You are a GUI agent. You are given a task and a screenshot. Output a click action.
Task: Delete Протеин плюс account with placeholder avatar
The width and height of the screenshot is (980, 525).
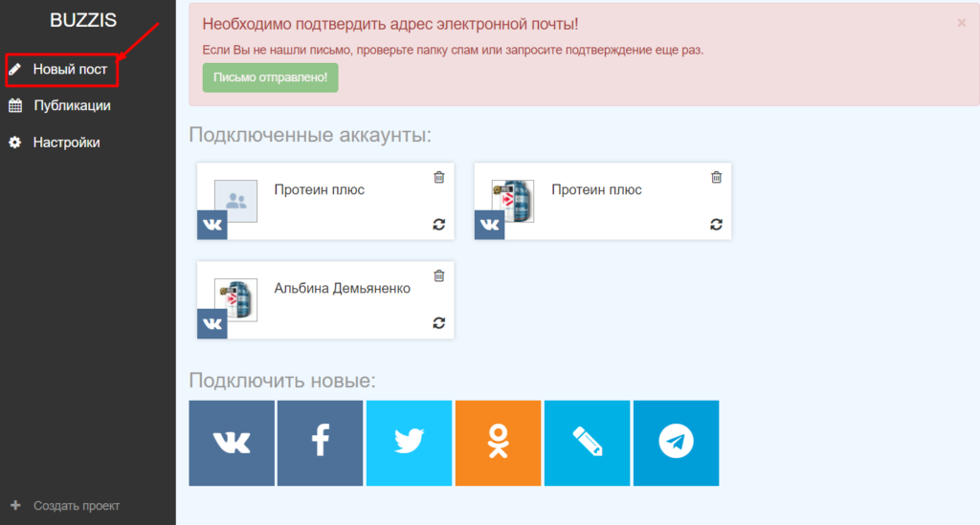coord(439,177)
